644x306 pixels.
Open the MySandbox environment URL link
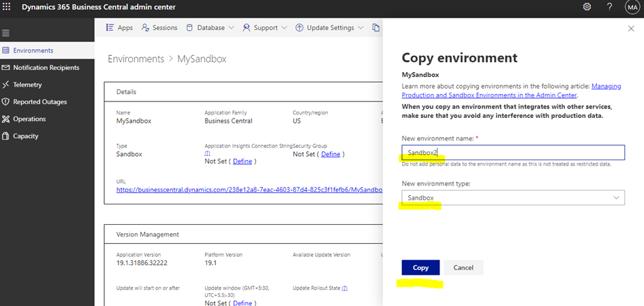[249, 189]
